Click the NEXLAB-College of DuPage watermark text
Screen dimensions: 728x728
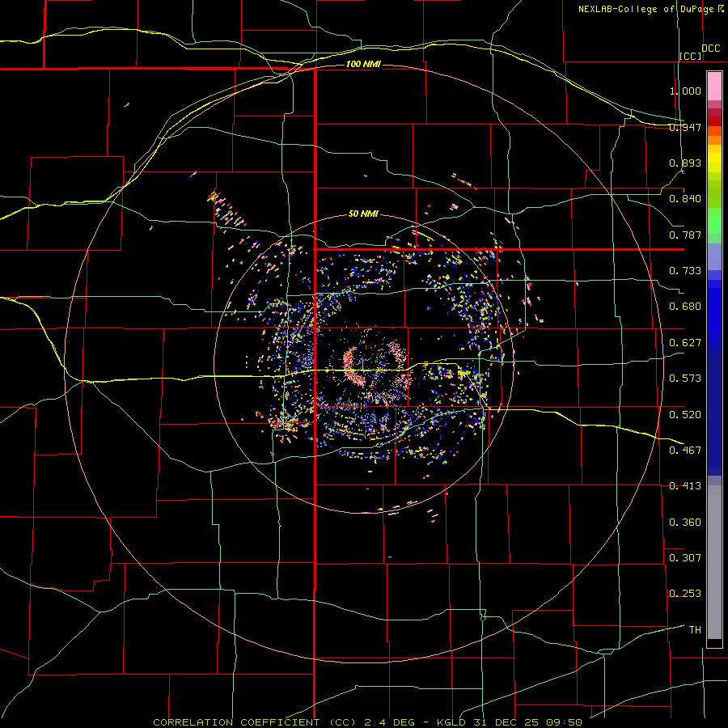click(x=651, y=9)
